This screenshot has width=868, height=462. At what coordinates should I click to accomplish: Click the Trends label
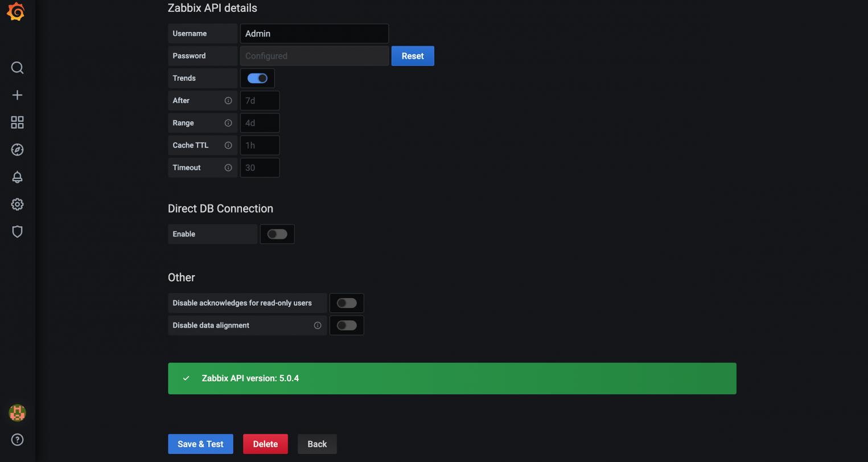click(184, 78)
